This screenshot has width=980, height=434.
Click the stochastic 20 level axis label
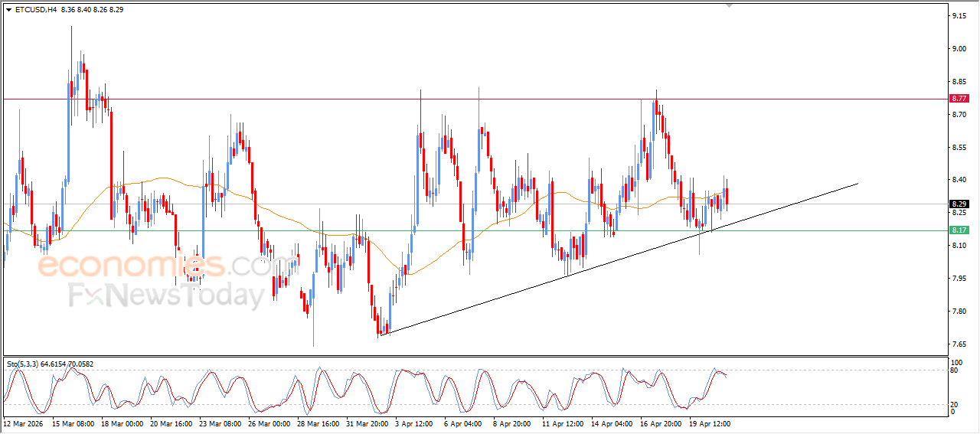click(x=954, y=404)
